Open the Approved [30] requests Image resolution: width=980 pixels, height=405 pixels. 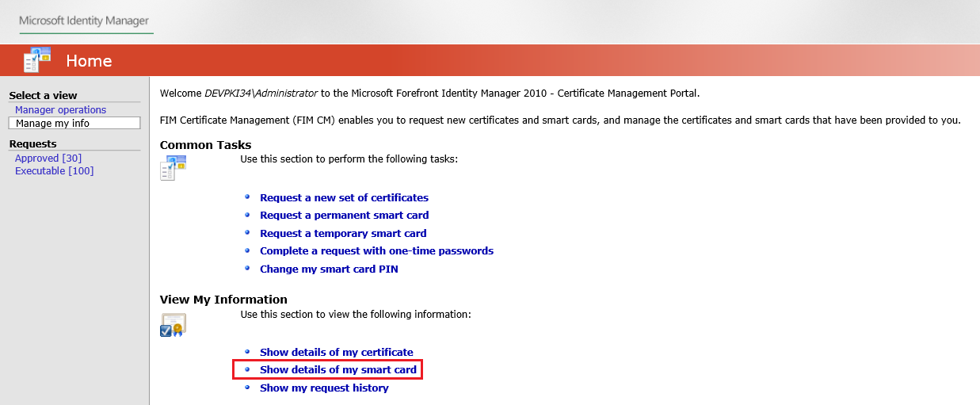coord(48,159)
